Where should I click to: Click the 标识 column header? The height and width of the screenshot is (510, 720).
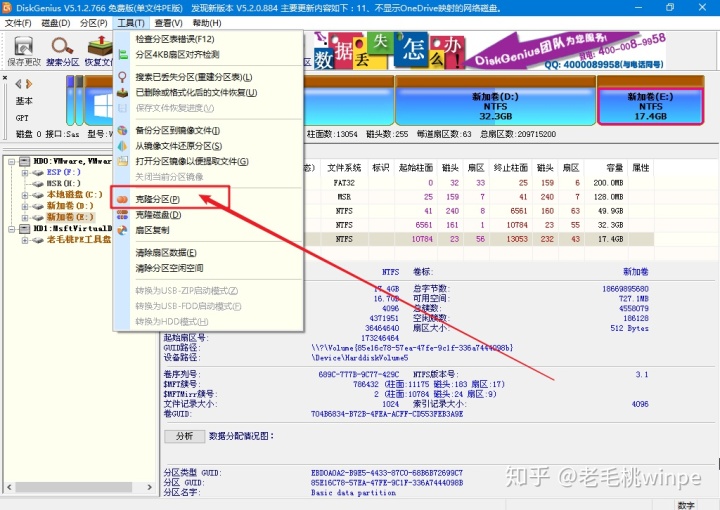pos(381,168)
